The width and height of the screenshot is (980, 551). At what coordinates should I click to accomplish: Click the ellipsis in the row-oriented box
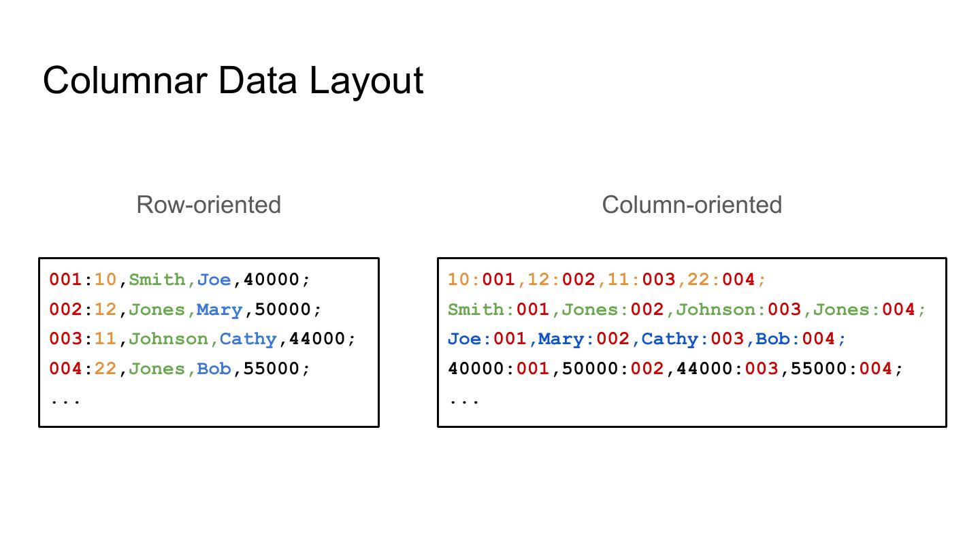coord(65,400)
